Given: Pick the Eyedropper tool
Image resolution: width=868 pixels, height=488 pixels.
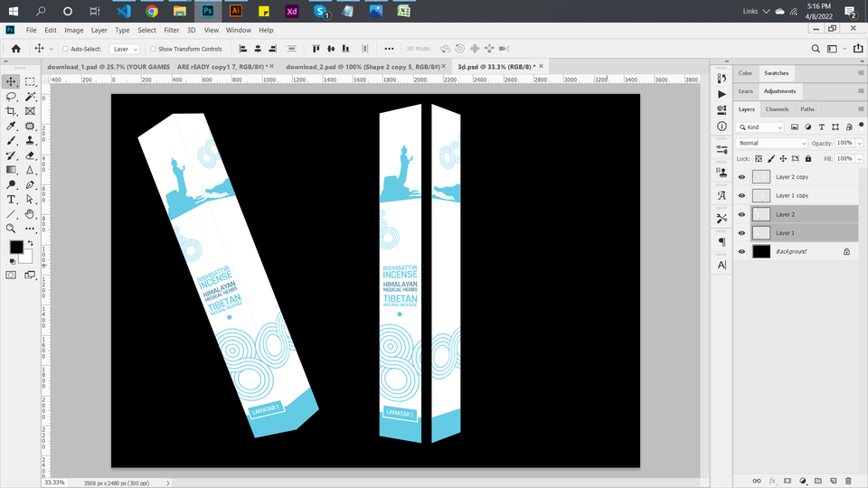Looking at the screenshot, I should 12,126.
